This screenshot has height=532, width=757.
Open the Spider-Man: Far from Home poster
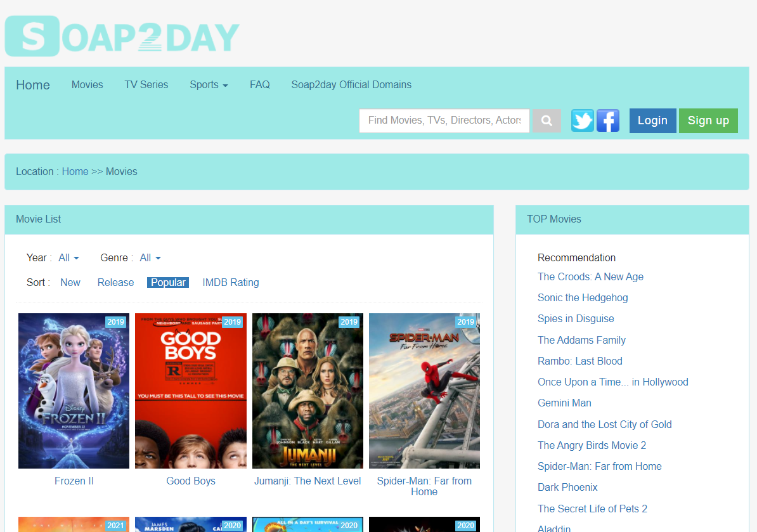tap(424, 391)
